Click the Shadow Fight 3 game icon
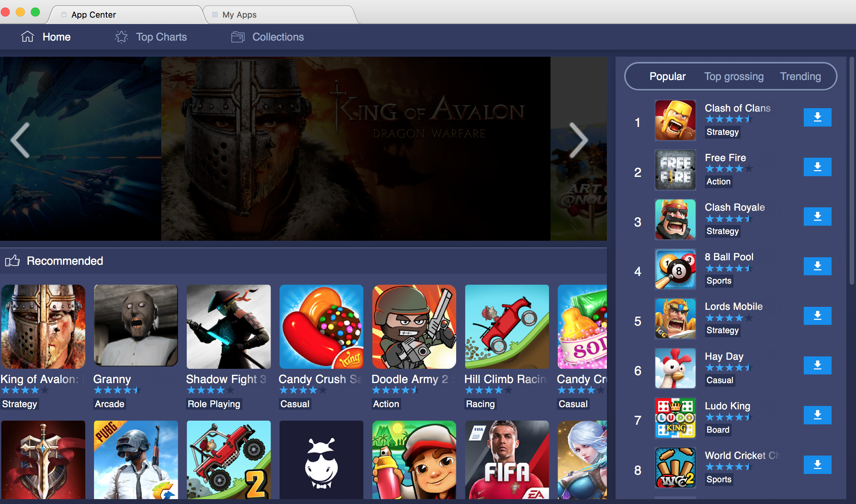Screen dimensions: 856x504 point(228,327)
